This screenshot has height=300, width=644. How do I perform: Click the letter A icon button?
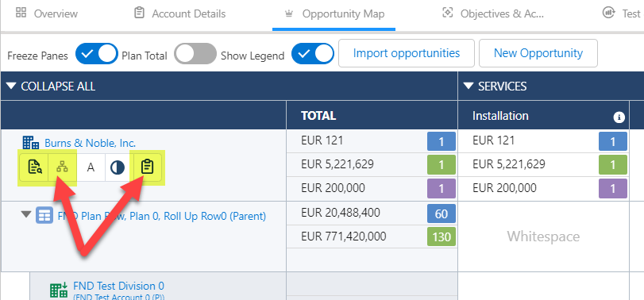[x=91, y=167]
